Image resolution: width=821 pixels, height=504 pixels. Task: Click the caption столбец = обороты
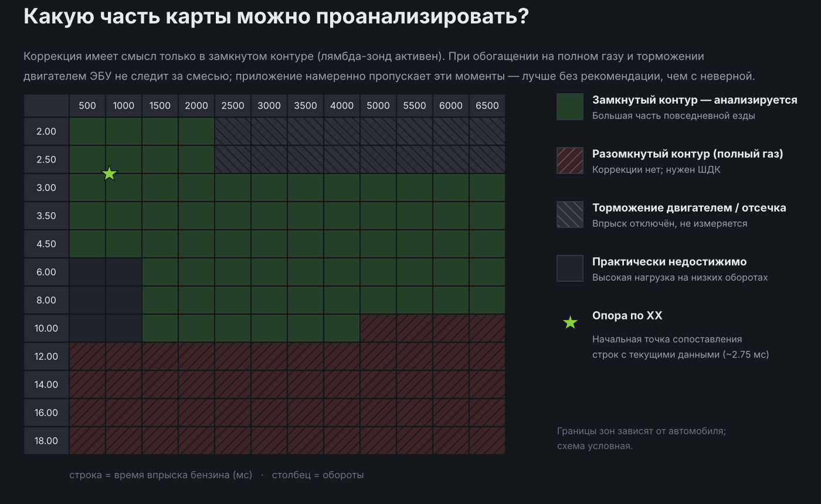pos(318,475)
